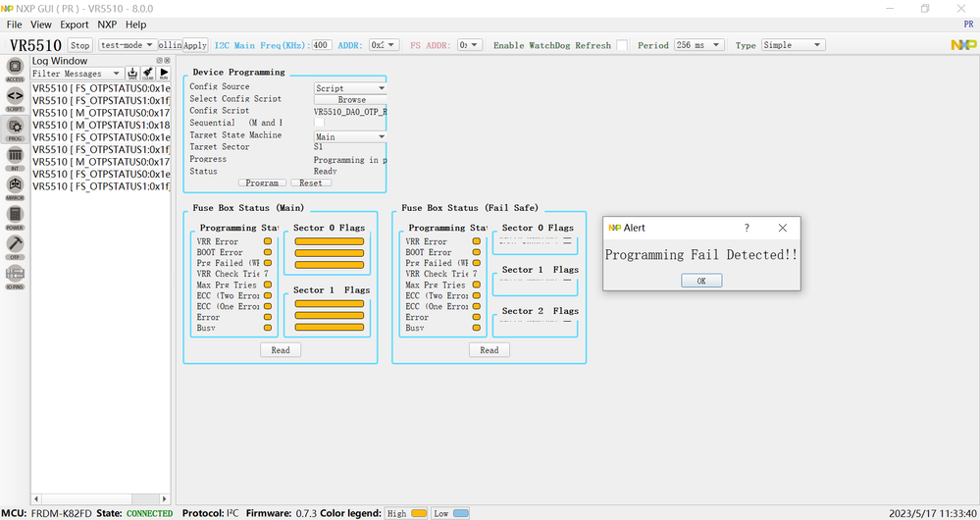Click the polling button beside test-mode

pyautogui.click(x=170, y=45)
